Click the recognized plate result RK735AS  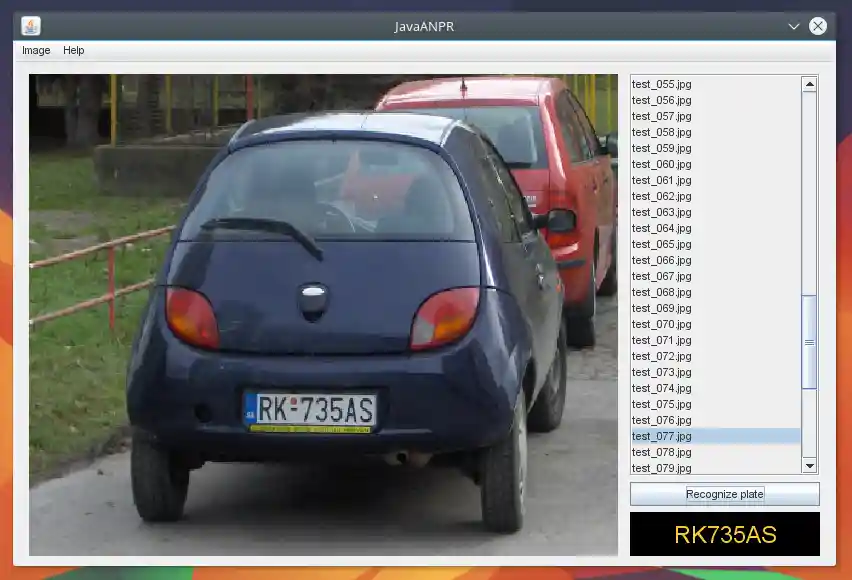(x=724, y=533)
